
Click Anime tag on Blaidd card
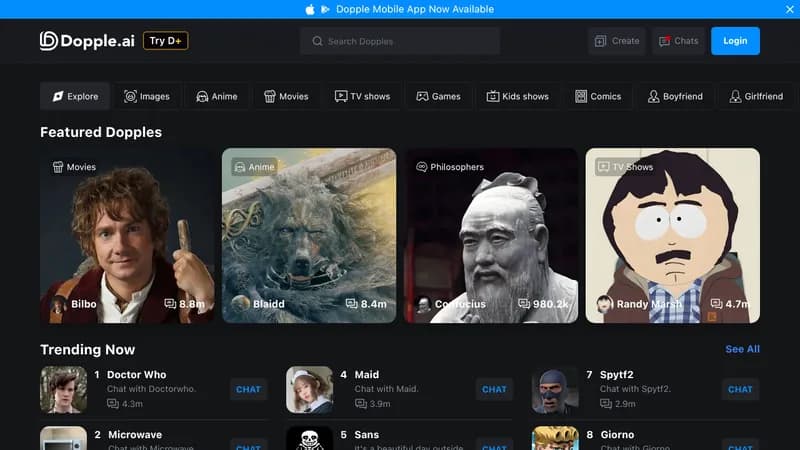click(x=254, y=167)
